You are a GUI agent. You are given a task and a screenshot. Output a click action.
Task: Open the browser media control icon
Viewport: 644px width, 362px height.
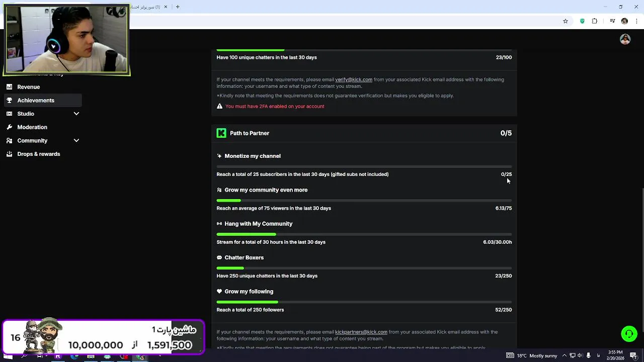click(x=612, y=21)
